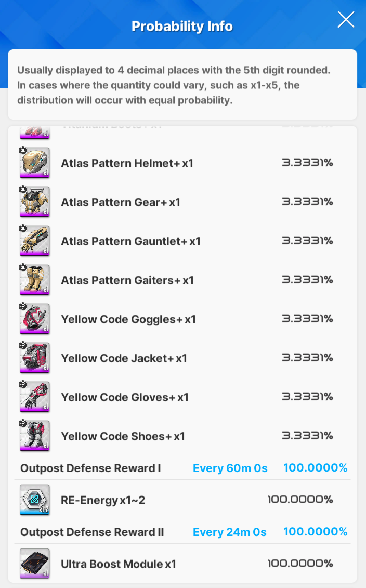Click the Atlas Pattern Gear+ armor icon
The image size is (366, 588).
coord(35,202)
